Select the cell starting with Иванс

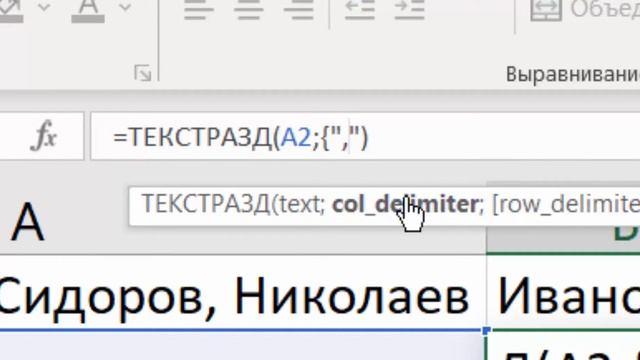564,293
